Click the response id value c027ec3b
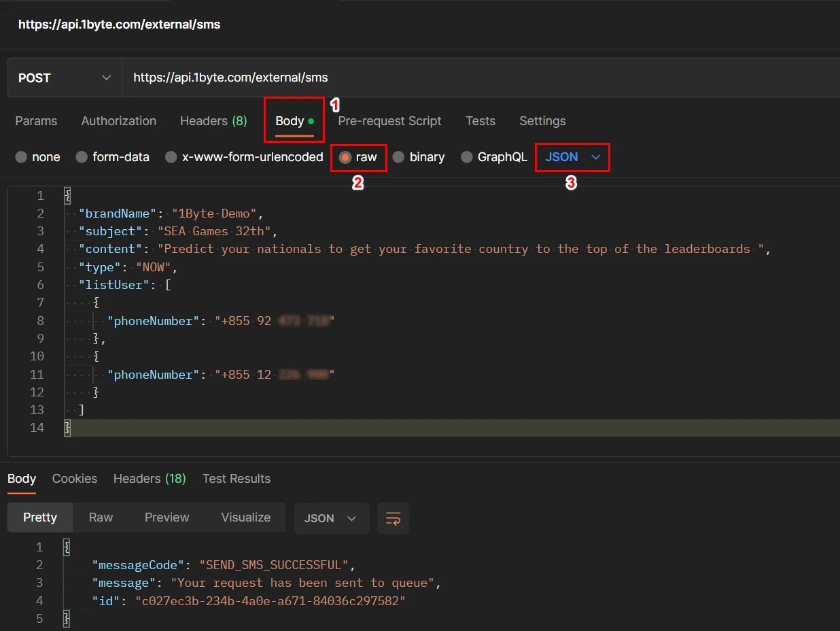Image resolution: width=840 pixels, height=631 pixels. click(270, 601)
